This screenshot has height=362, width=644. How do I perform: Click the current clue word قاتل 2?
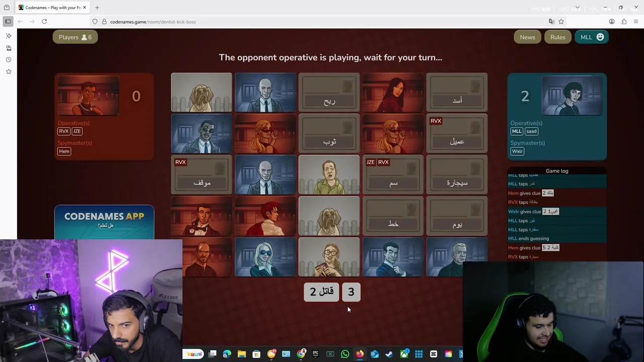pyautogui.click(x=321, y=292)
